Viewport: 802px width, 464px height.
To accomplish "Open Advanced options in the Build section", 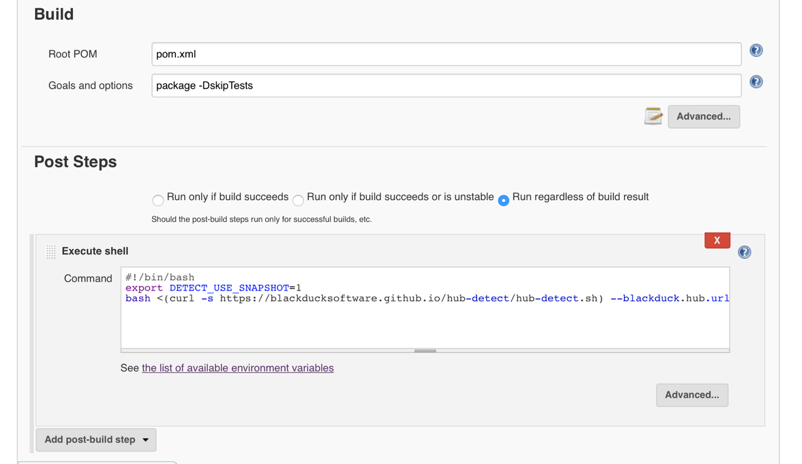I will pos(703,117).
